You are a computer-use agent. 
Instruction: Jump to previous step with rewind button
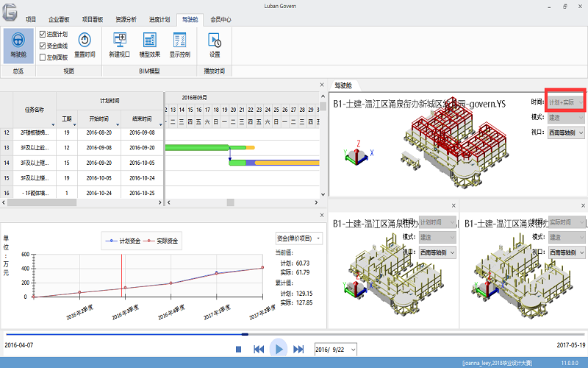[x=259, y=350]
